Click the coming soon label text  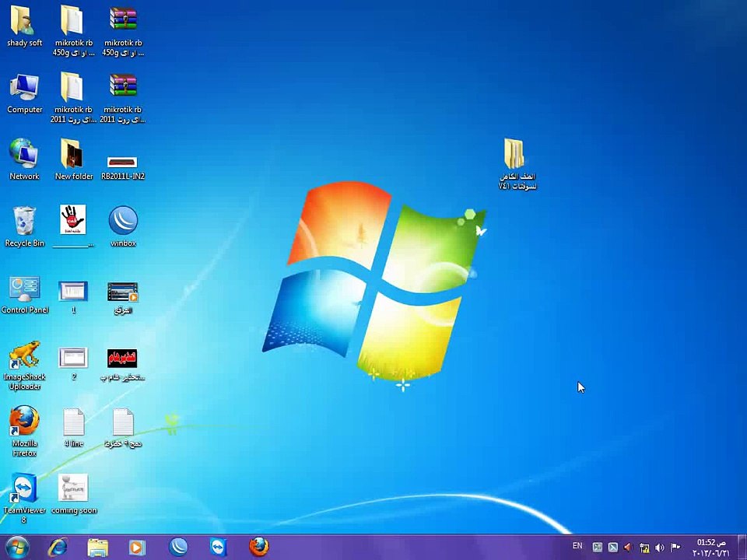pos(74,510)
